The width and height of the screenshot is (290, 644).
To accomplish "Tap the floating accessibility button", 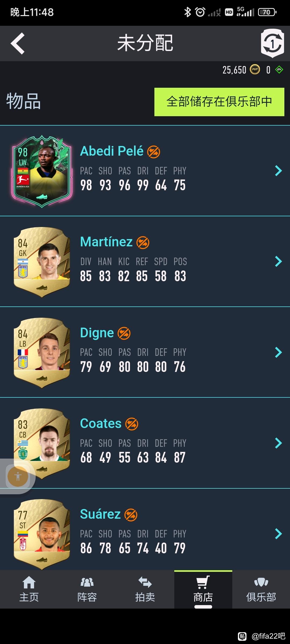I will pyautogui.click(x=18, y=477).
